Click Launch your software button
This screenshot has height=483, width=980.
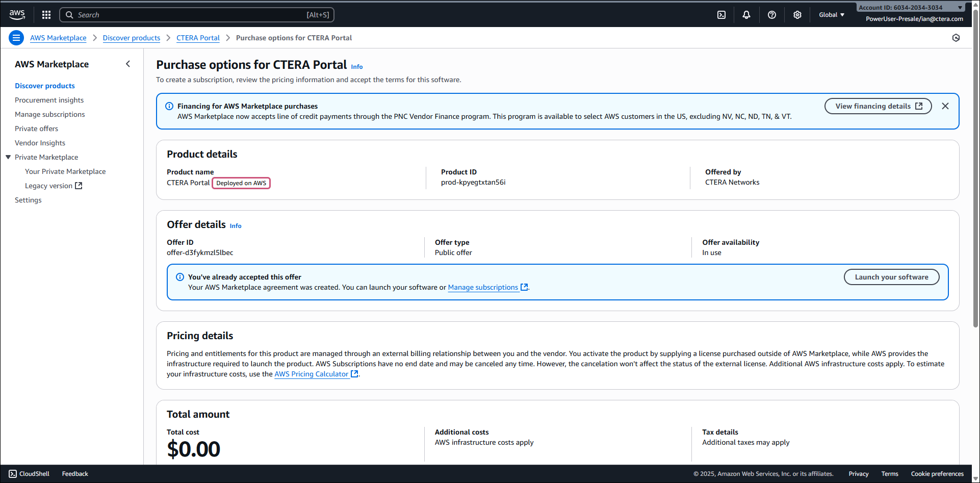(x=891, y=277)
